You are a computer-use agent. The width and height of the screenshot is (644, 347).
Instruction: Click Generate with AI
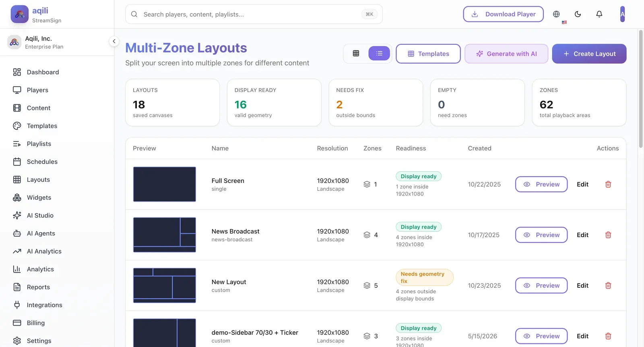506,54
